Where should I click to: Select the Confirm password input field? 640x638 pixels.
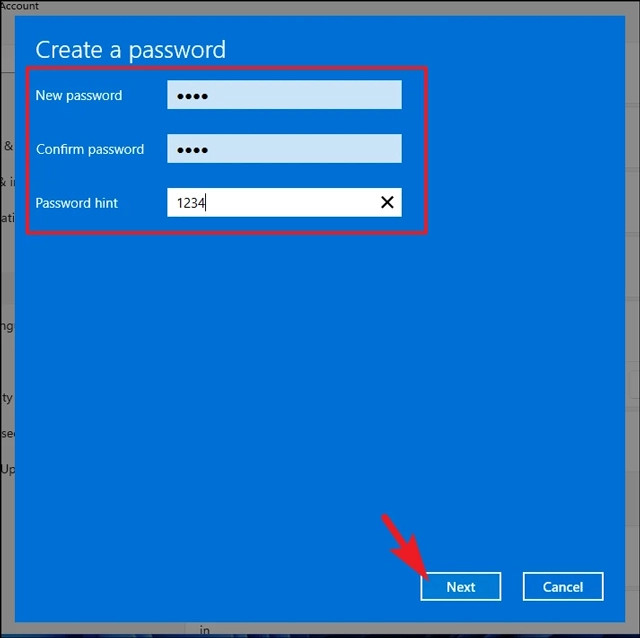tap(284, 149)
